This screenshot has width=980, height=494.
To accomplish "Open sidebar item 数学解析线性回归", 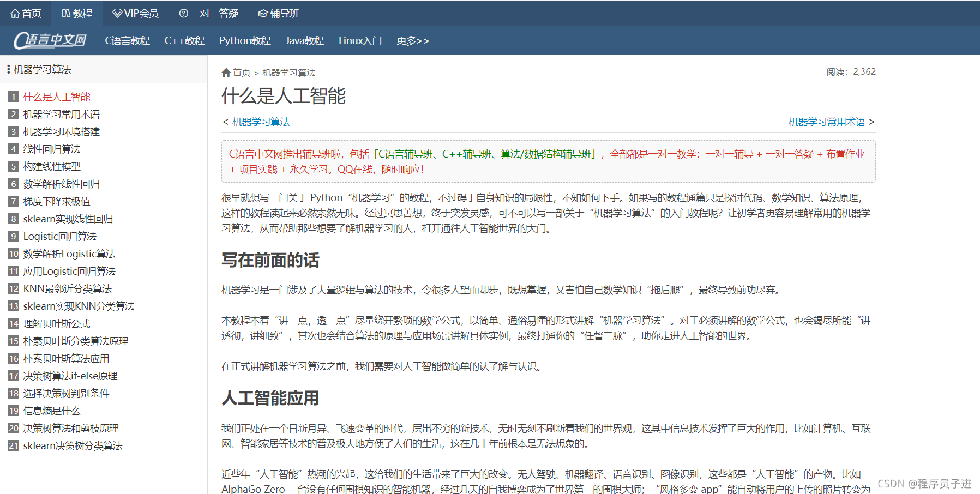I will [x=61, y=184].
